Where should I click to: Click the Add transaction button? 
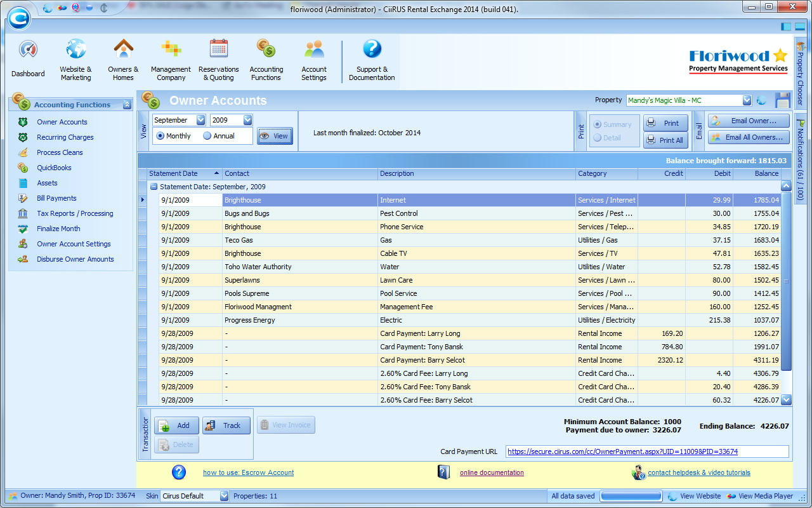pos(176,425)
